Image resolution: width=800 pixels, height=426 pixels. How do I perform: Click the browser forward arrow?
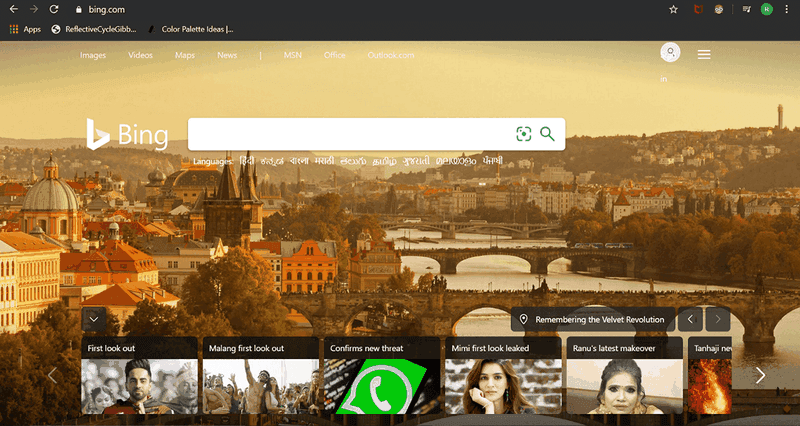click(34, 9)
